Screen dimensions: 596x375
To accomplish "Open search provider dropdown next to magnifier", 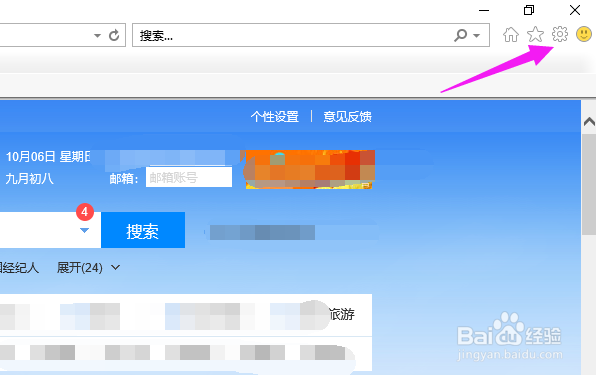I will tap(476, 35).
